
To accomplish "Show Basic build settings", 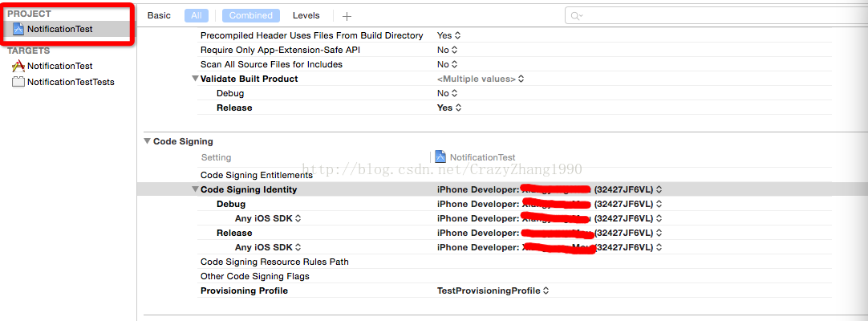I will tap(159, 15).
